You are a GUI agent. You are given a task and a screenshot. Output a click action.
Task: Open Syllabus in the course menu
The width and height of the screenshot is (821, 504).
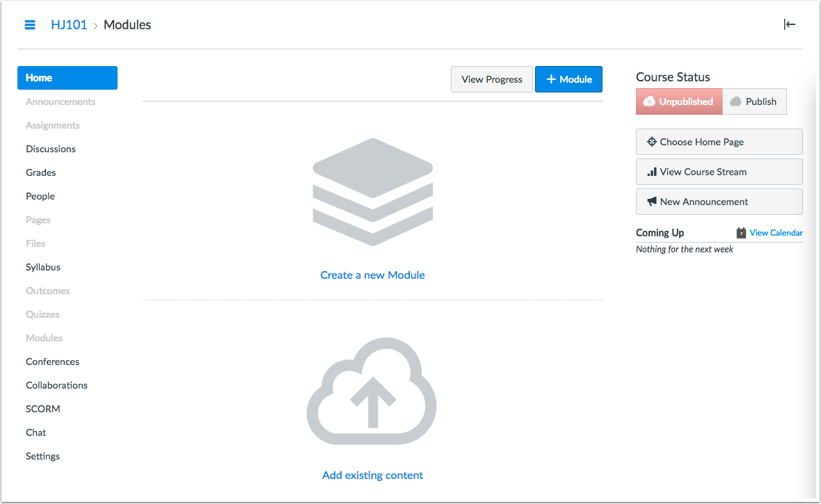pyautogui.click(x=43, y=267)
